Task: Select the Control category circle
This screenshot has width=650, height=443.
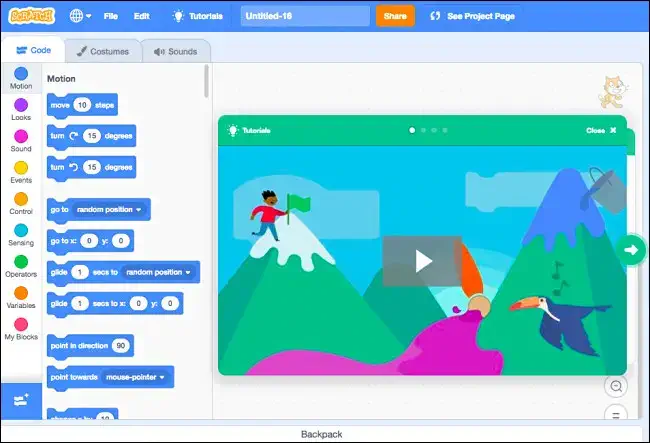Action: pos(21,199)
